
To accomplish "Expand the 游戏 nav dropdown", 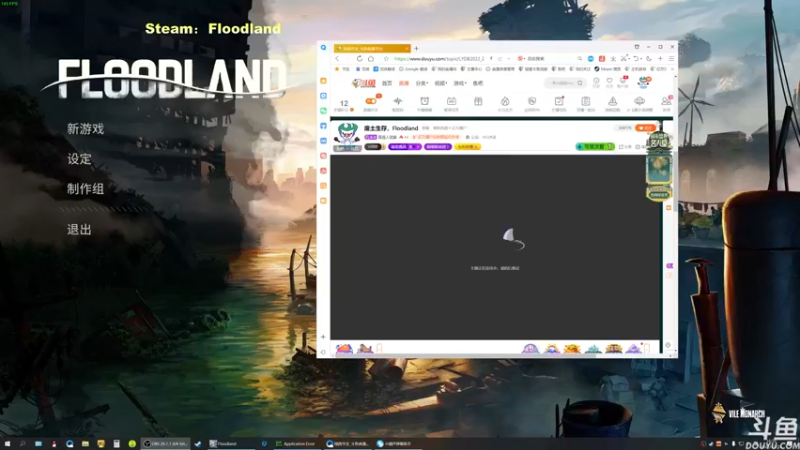I will (460, 83).
